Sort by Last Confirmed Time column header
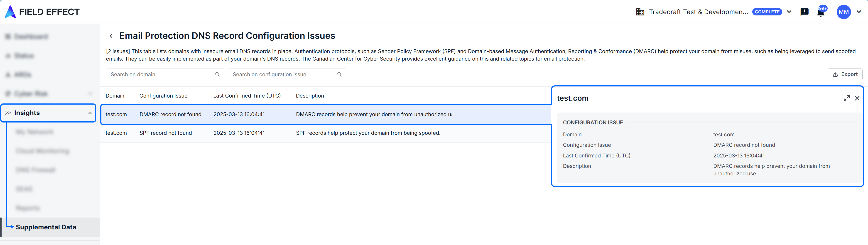This screenshot has width=868, height=245. pos(247,96)
